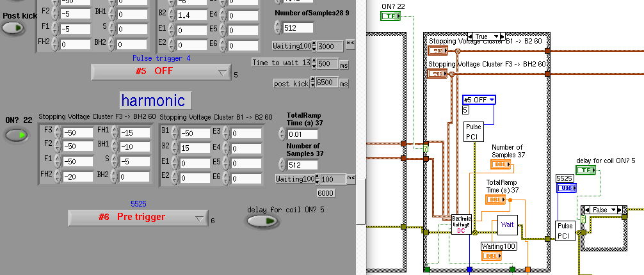Click the Electrode Voltage DC subVI node

461,224
